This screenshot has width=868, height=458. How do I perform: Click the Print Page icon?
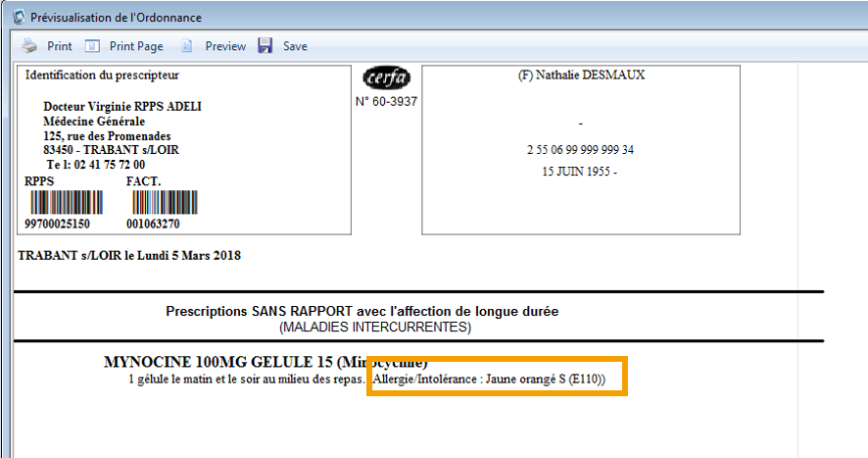93,46
